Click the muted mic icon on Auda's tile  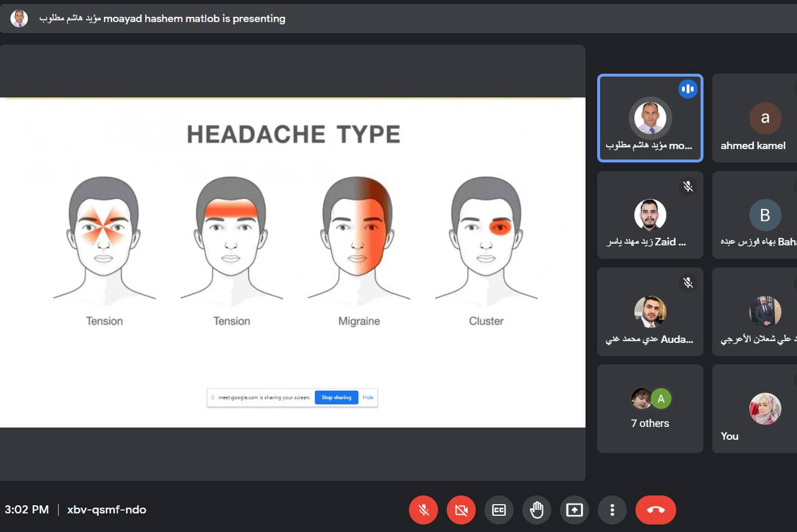coord(688,282)
